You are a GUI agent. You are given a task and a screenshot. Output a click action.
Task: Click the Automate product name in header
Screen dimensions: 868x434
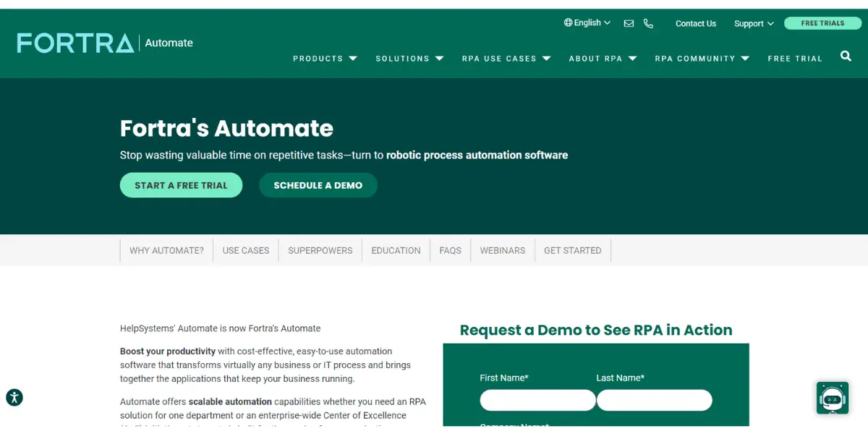(169, 43)
